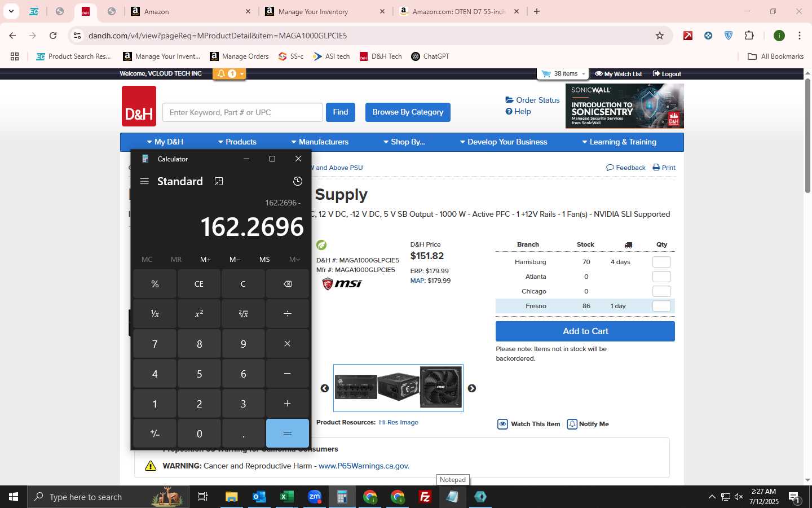Viewport: 812px width, 508px height.
Task: Switch to the Amazon DTEN D7 tab
Action: point(459,11)
